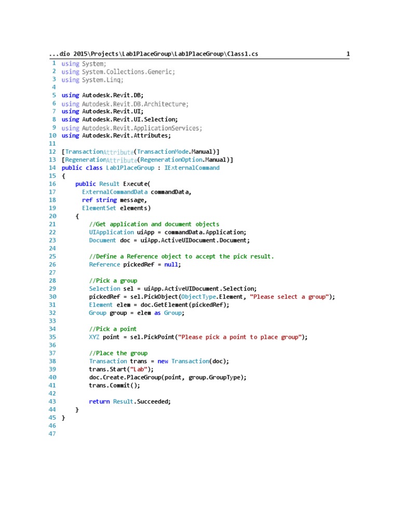This screenshot has width=399, height=532.
Task: Click the '//Pick a group' comment
Action: point(113,281)
